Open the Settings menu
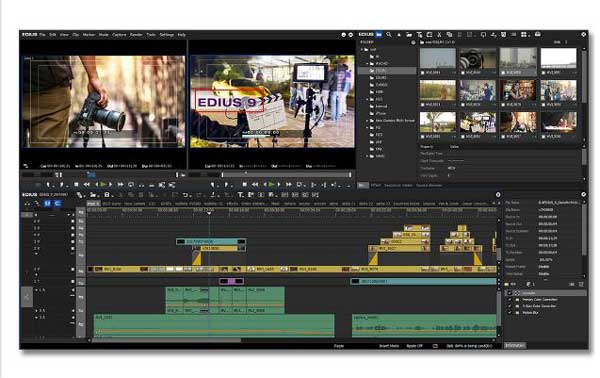The image size is (600, 378). pos(166,34)
